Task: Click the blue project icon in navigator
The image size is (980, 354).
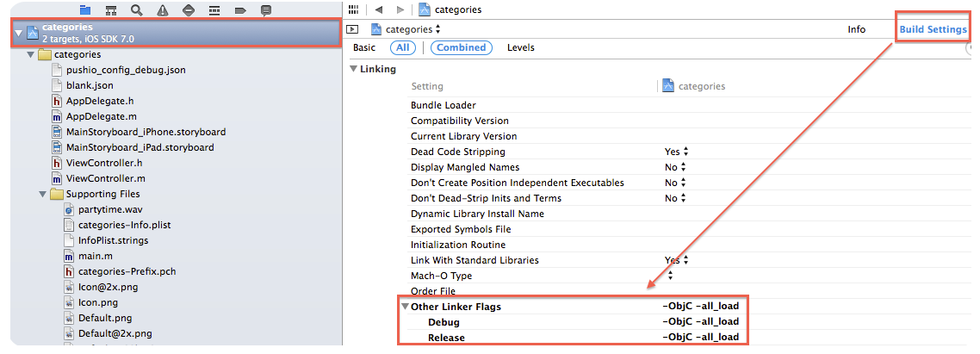Action: point(33,33)
